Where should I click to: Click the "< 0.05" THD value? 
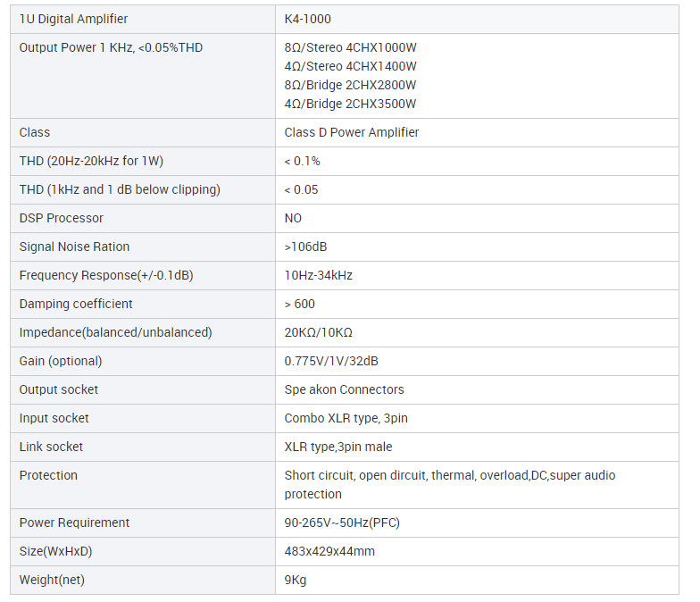click(x=302, y=189)
